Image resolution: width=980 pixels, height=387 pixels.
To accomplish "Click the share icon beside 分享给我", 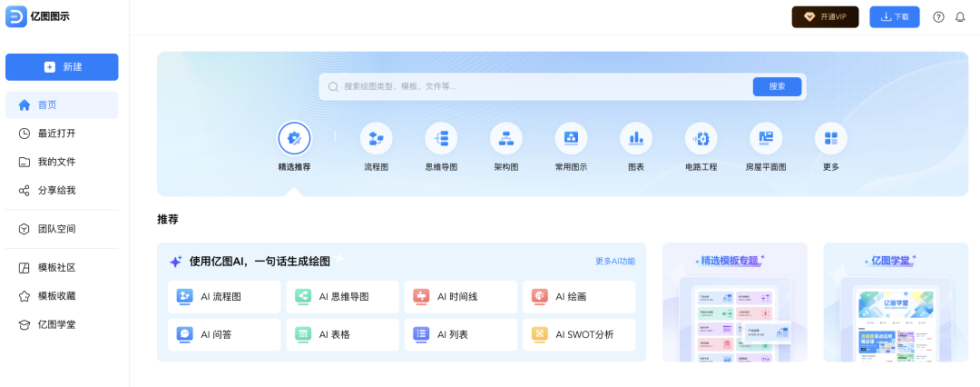I will tap(24, 191).
